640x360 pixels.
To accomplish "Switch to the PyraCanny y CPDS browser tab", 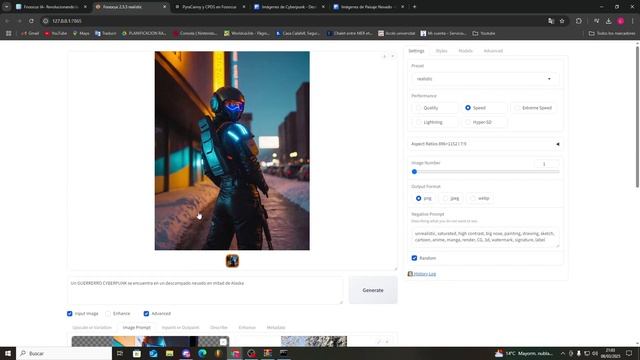I will [x=209, y=7].
